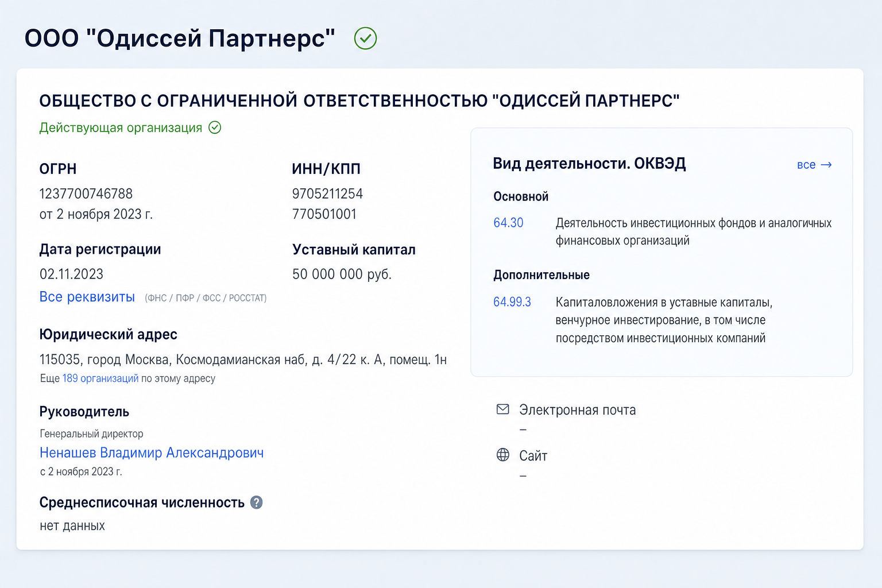Open OKVED code 64.99.3 link
Viewport: 882px width, 588px height.
click(512, 302)
